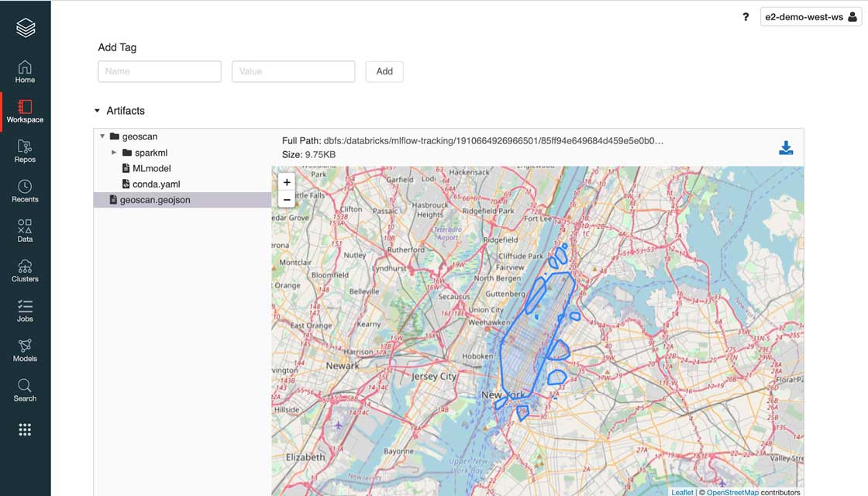Click the help question mark icon

746,17
